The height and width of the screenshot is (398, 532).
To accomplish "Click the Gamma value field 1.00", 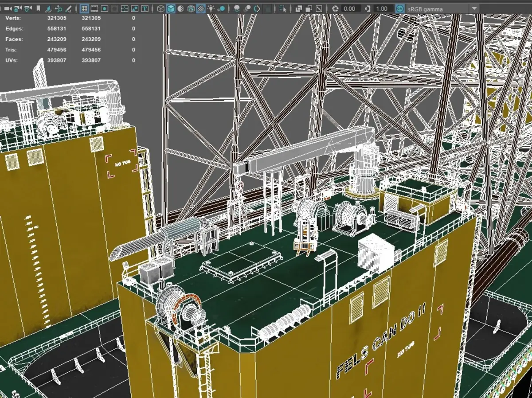I will coord(381,8).
